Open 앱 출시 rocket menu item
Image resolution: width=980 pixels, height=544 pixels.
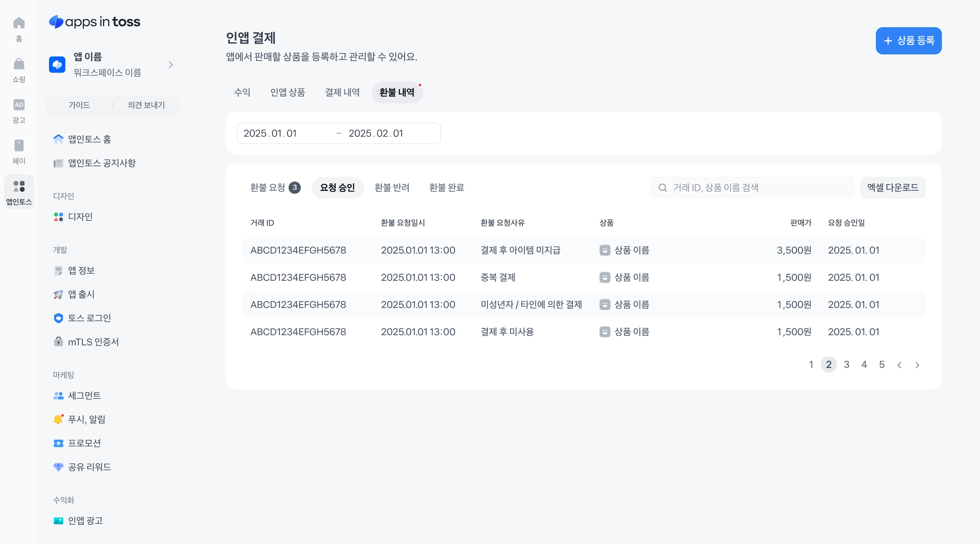(x=81, y=294)
